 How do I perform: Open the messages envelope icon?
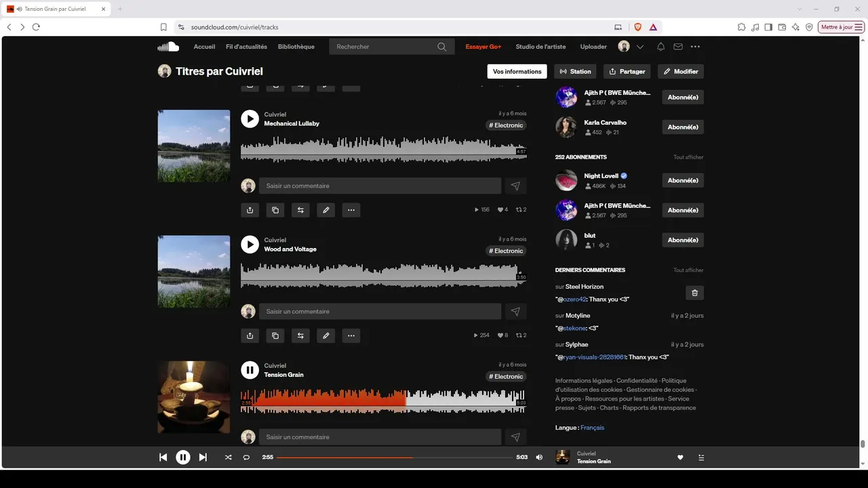click(x=678, y=47)
